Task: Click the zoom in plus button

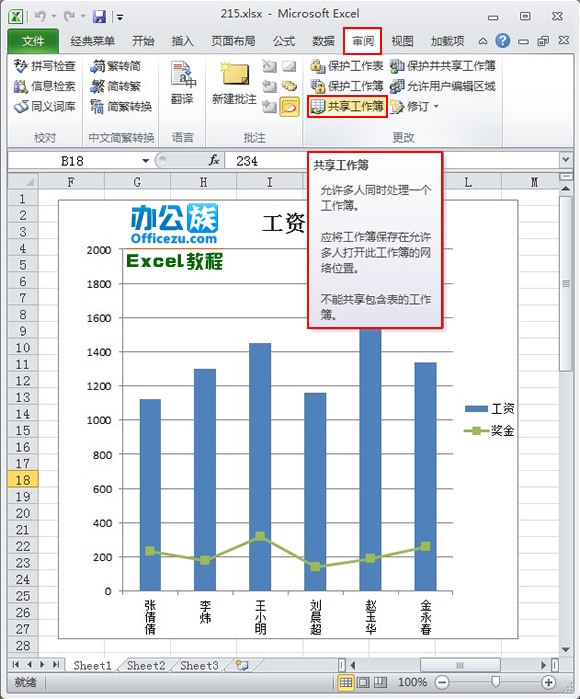Action: (x=548, y=682)
